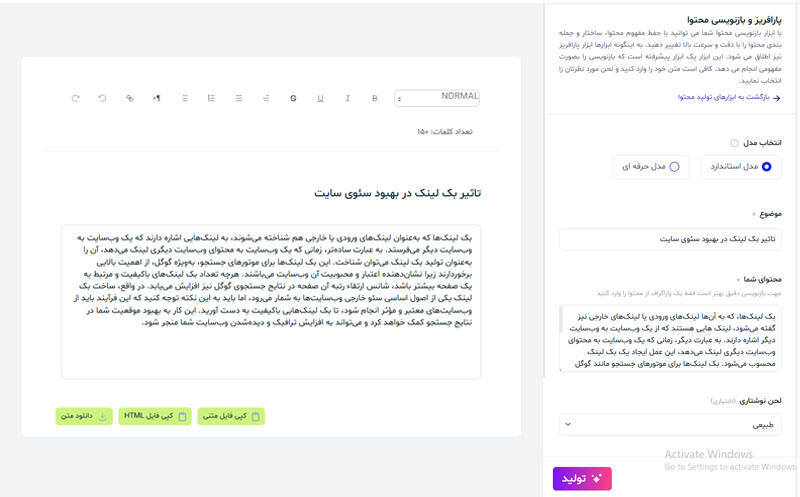
Task: Apply bullet list formatting
Action: [x=184, y=98]
